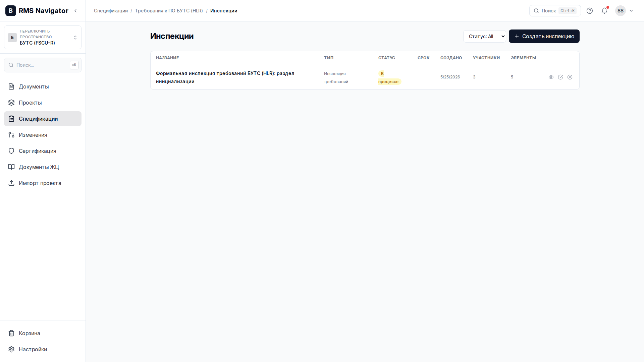Cancel the inspection with the x-circle icon
644x362 pixels.
570,77
